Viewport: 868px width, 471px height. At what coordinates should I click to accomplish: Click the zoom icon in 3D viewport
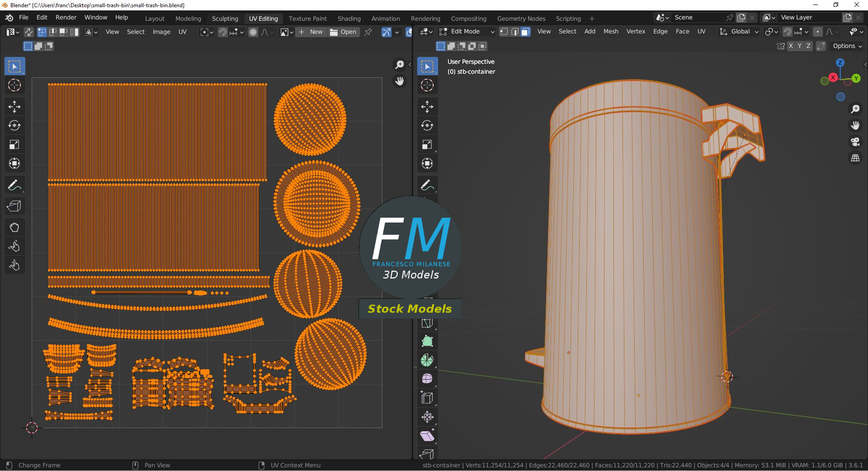point(855,109)
